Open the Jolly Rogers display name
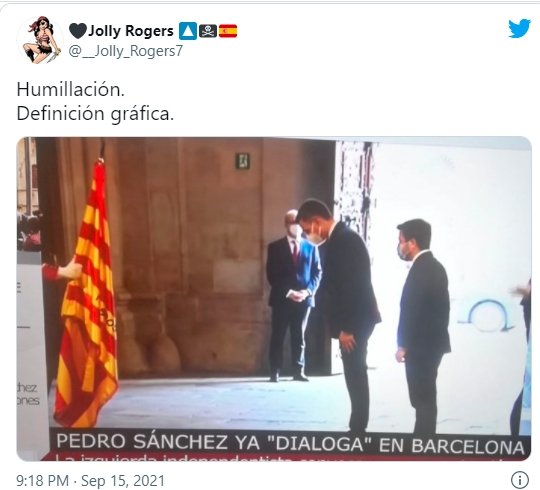Screen dimensions: 540x490 point(131,31)
